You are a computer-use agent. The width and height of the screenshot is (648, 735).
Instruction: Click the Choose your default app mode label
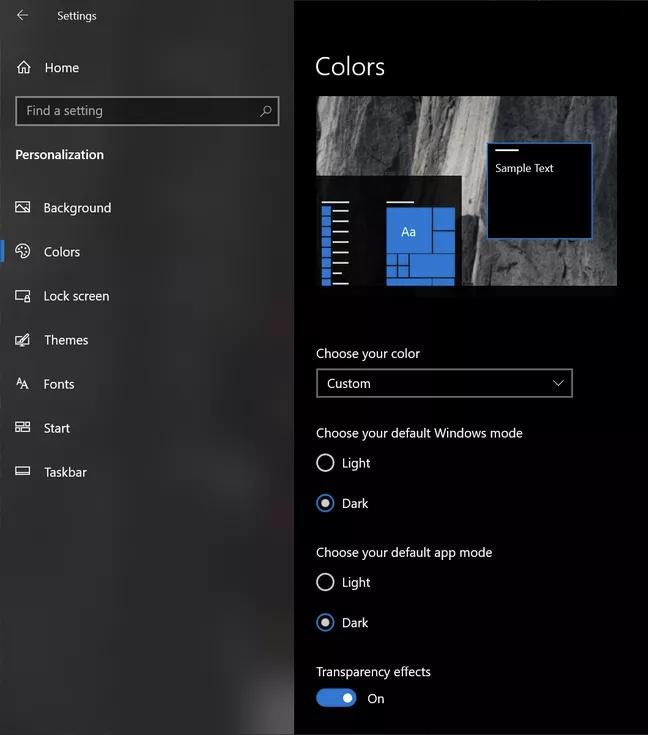(404, 553)
